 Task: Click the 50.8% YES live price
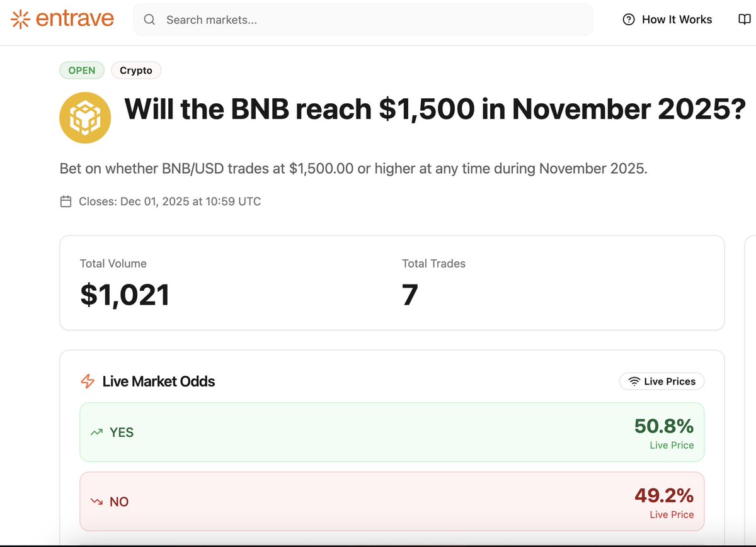[x=663, y=427]
